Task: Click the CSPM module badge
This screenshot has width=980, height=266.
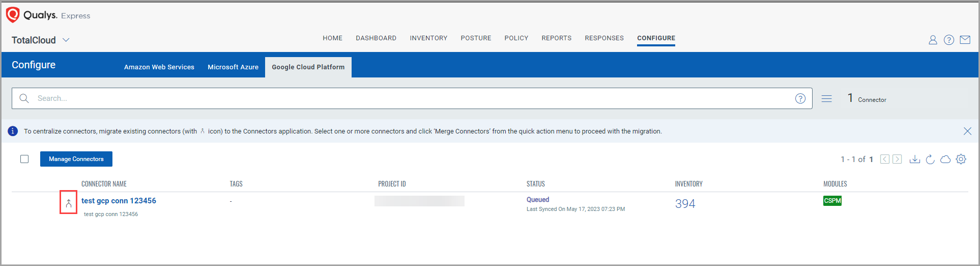Action: point(832,201)
